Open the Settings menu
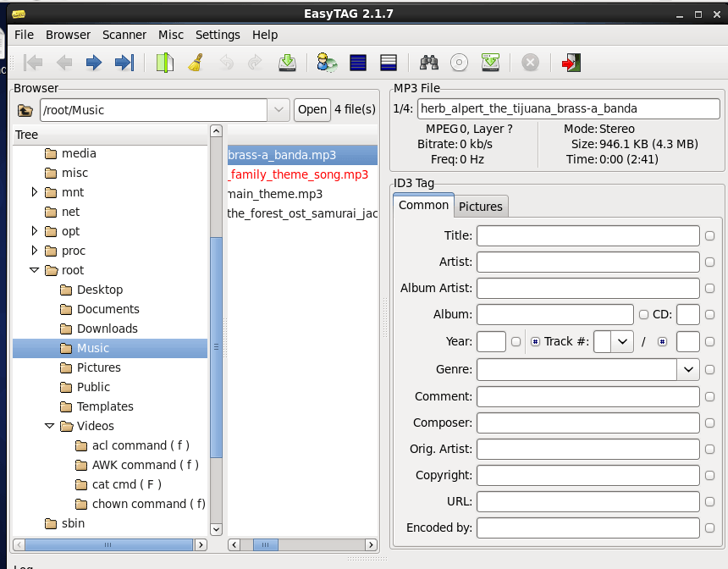 [x=218, y=35]
